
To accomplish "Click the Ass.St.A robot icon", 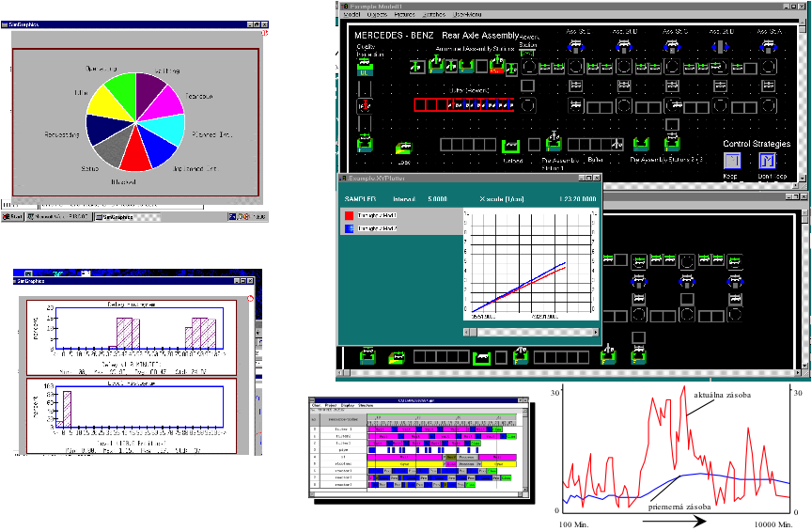I will pyautogui.click(x=768, y=47).
